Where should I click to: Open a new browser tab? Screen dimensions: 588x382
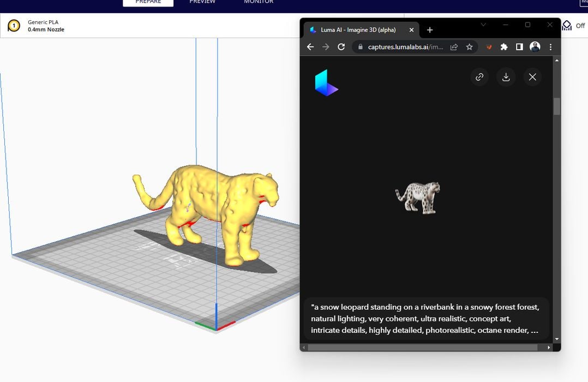[430, 30]
